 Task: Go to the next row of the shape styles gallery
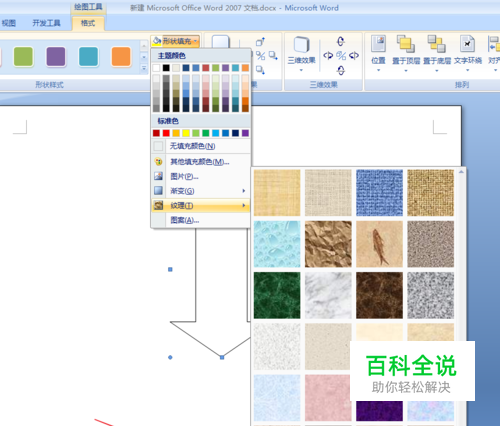pyautogui.click(x=144, y=57)
